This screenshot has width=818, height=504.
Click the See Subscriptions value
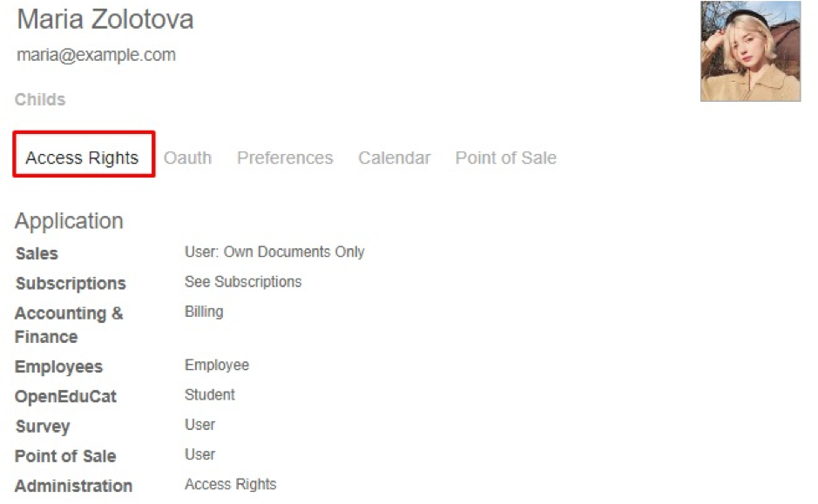tap(243, 281)
